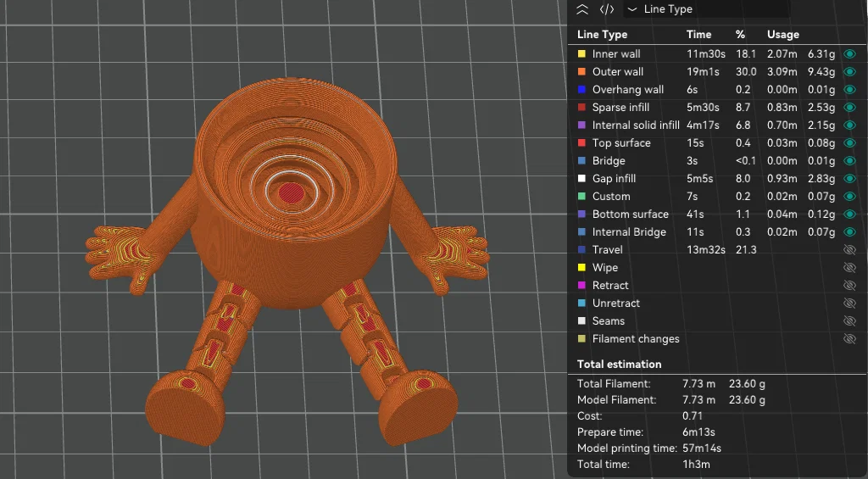Click the red top surface inside bowl
Image resolution: width=868 pixels, height=479 pixels.
tap(291, 193)
